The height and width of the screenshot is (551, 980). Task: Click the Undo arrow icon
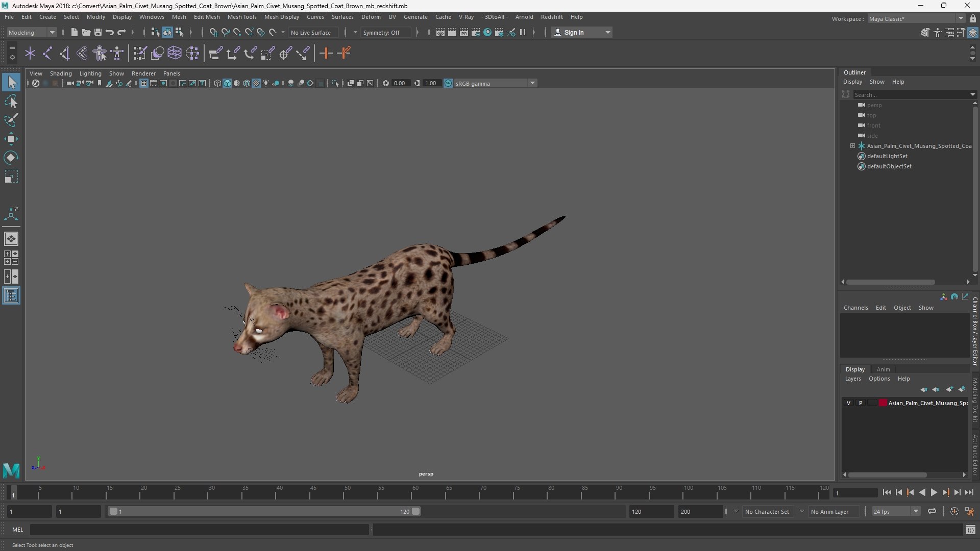click(x=110, y=32)
